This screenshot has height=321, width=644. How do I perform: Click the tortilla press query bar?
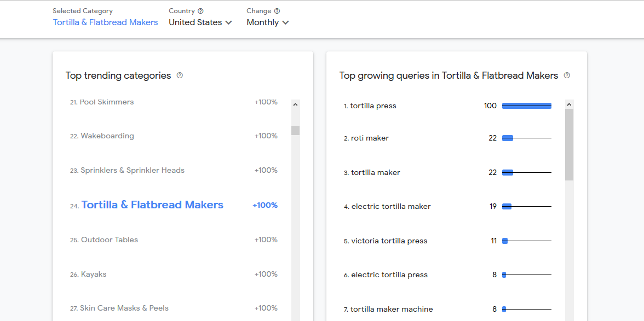click(x=526, y=106)
